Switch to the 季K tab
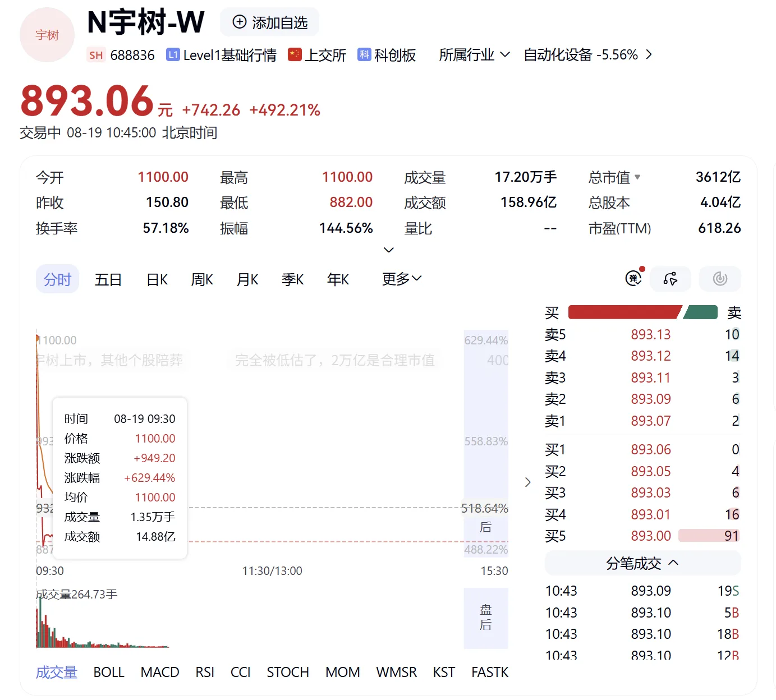 coord(292,279)
